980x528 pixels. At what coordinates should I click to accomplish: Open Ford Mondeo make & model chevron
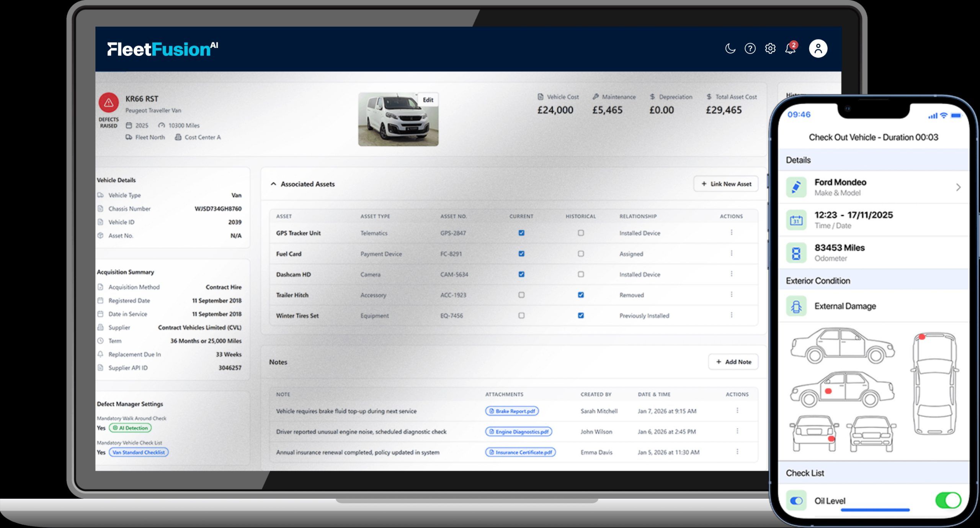[x=958, y=187]
